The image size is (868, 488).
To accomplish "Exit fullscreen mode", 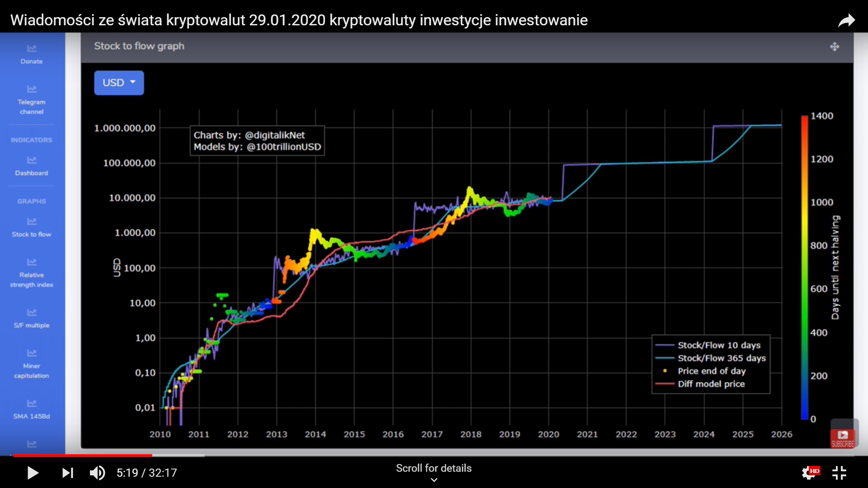I will [x=840, y=473].
